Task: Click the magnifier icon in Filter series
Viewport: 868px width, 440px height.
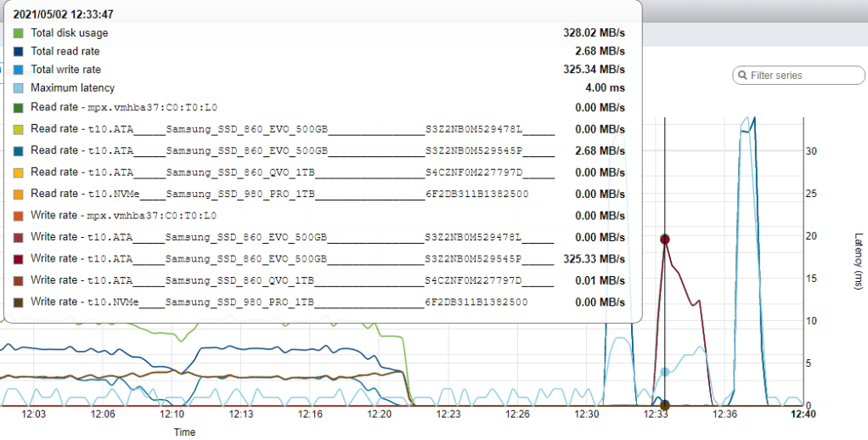Action: 742,76
